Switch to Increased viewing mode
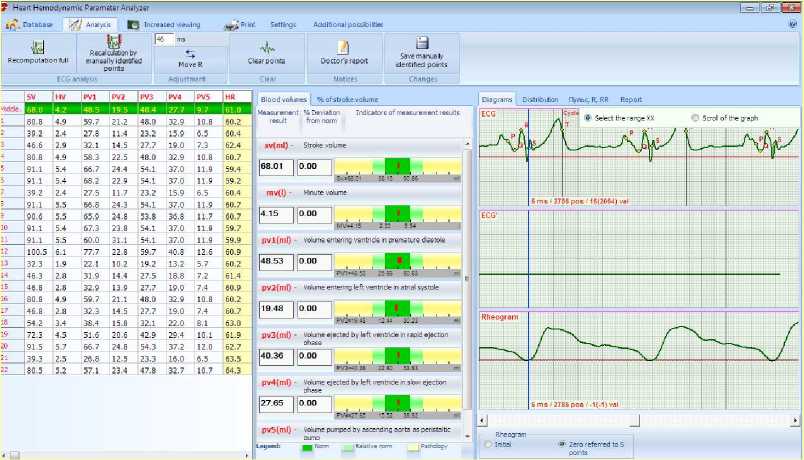804x460 pixels. click(166, 23)
